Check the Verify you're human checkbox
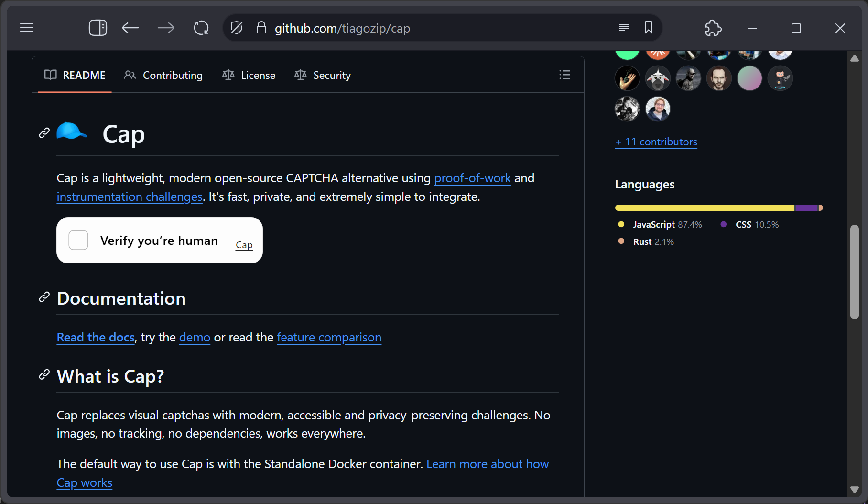The image size is (868, 504). click(78, 240)
